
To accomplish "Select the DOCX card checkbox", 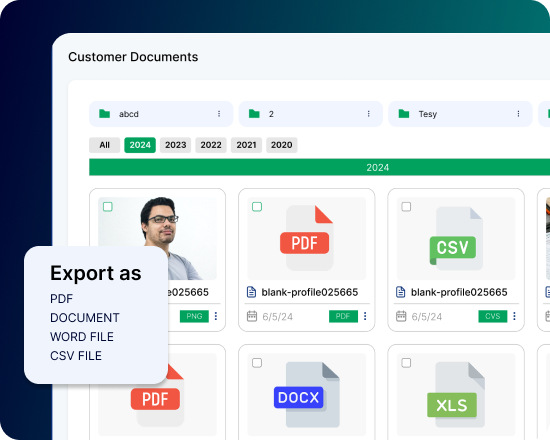I will click(257, 362).
